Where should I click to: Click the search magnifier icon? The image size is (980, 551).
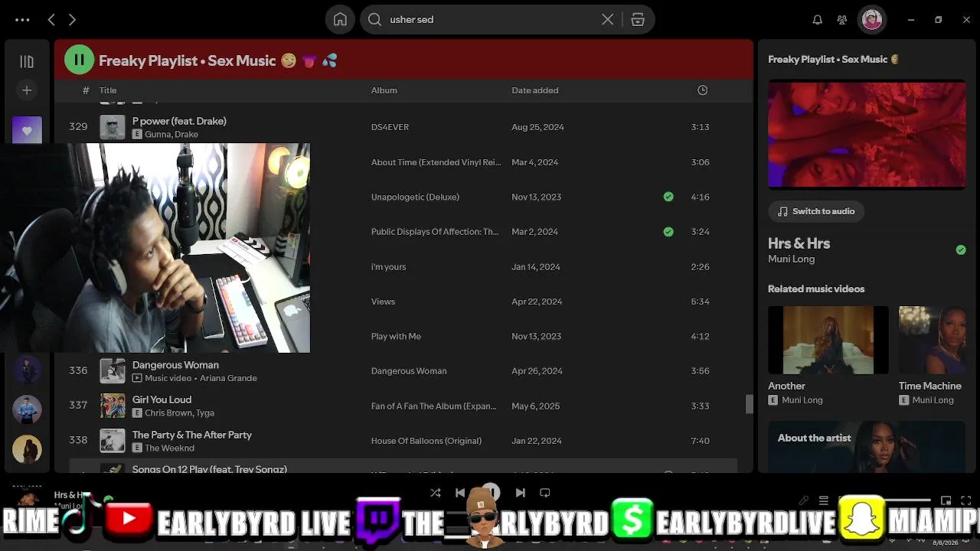coord(375,20)
